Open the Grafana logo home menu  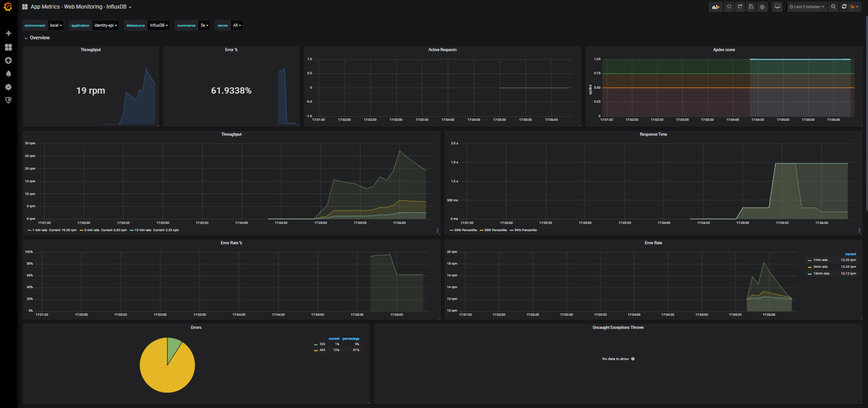coord(8,7)
